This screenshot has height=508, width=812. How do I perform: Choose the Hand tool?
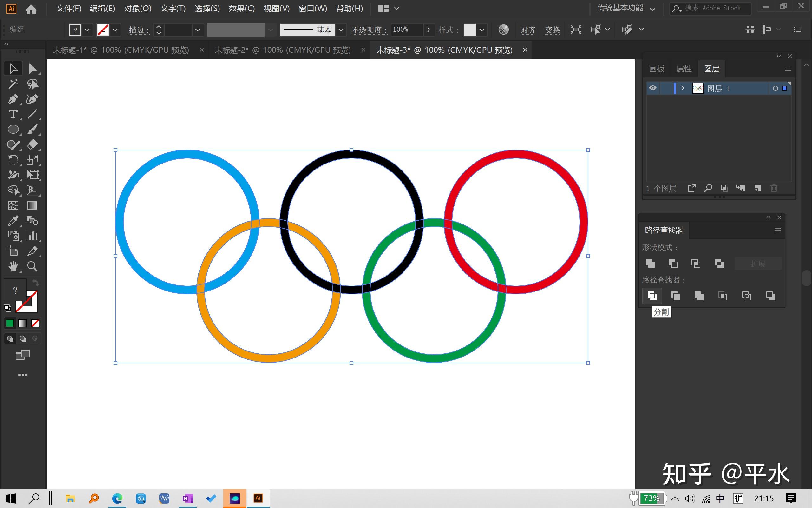pos(13,266)
